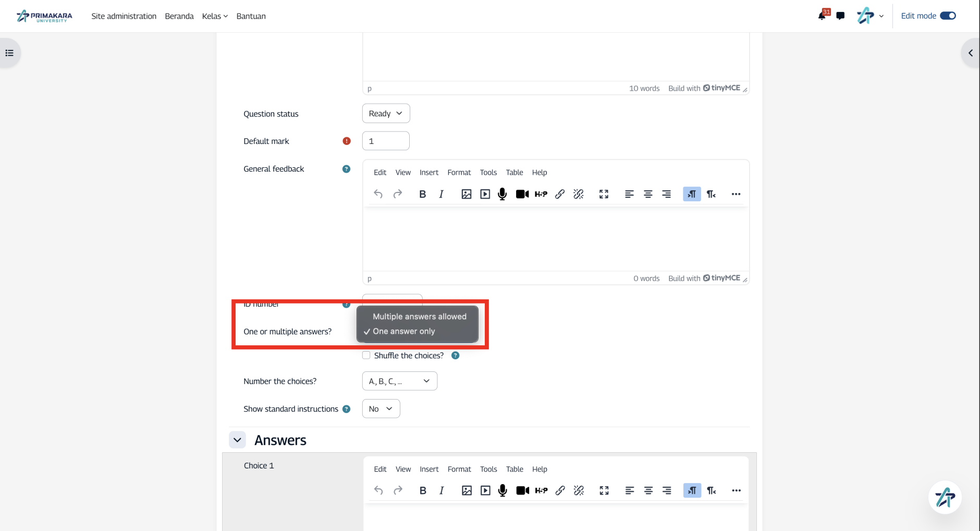Align left in General feedback editor
980x531 pixels.
coord(629,194)
